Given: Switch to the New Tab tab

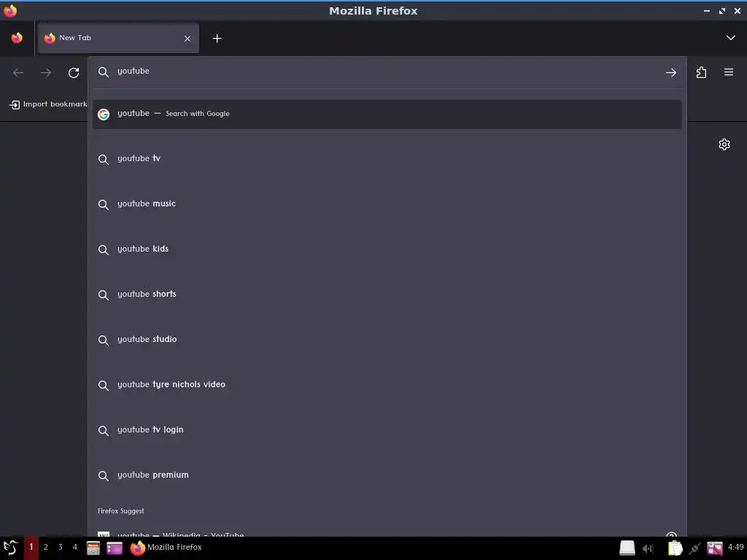Looking at the screenshot, I should tap(118, 38).
